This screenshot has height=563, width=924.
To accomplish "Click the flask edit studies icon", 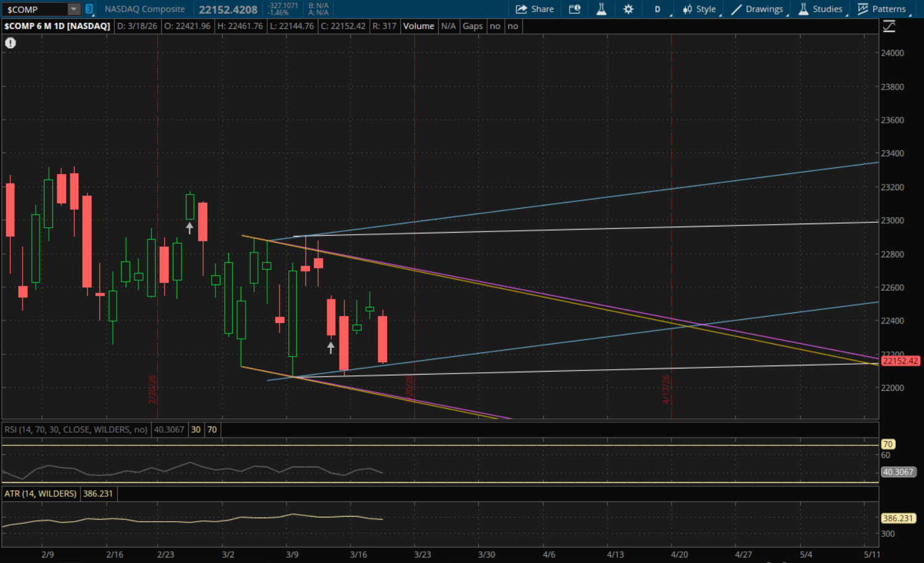I will coord(601,9).
